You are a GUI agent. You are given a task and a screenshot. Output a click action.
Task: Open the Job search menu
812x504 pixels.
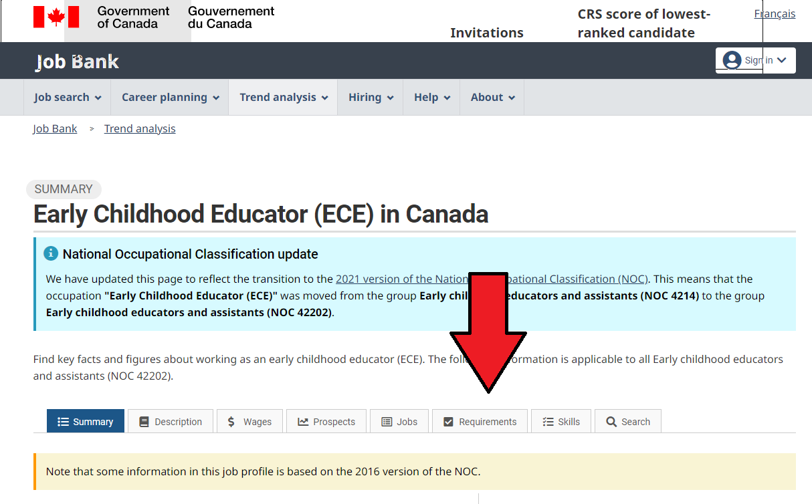(x=68, y=98)
